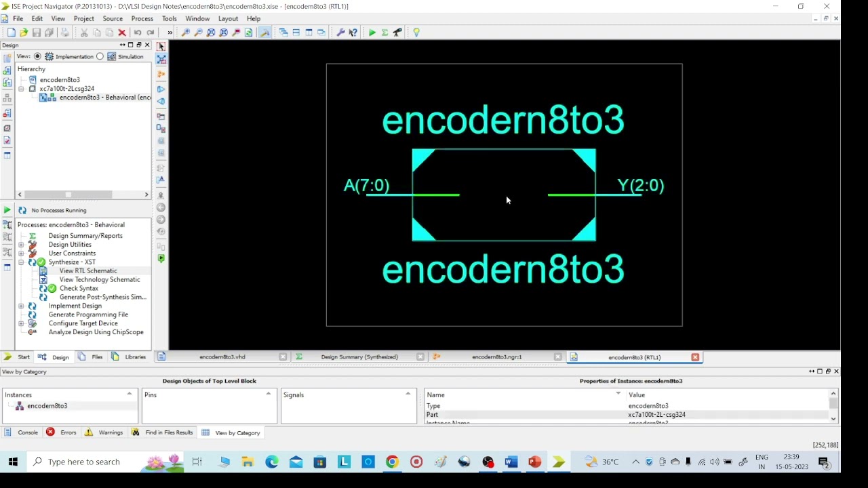The height and width of the screenshot is (488, 868).
Task: Switch to the Design Summary (Synthesized) tab
Action: (359, 357)
